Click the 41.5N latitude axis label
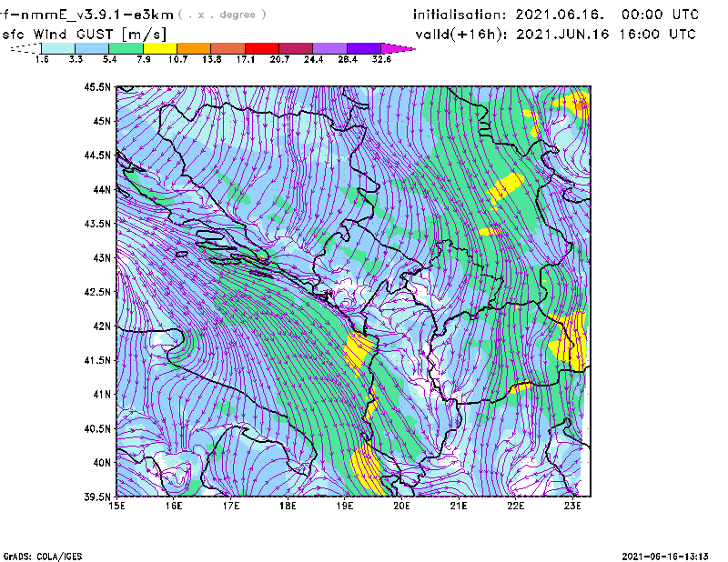This screenshot has height=562, width=728. [97, 359]
